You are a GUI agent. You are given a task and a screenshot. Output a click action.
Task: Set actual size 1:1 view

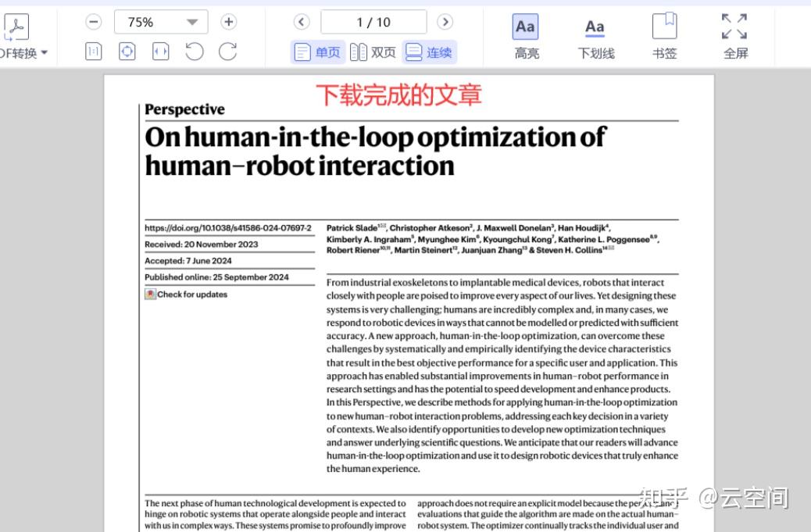pos(93,52)
